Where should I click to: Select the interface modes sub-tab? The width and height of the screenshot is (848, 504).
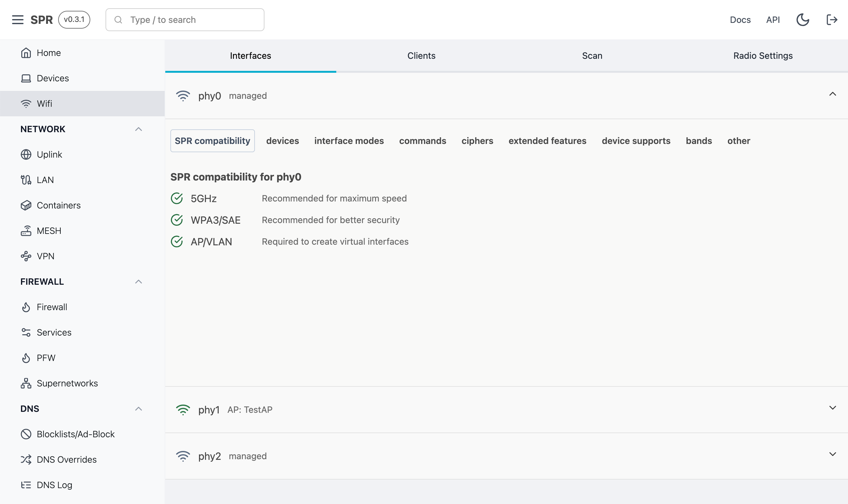(349, 141)
